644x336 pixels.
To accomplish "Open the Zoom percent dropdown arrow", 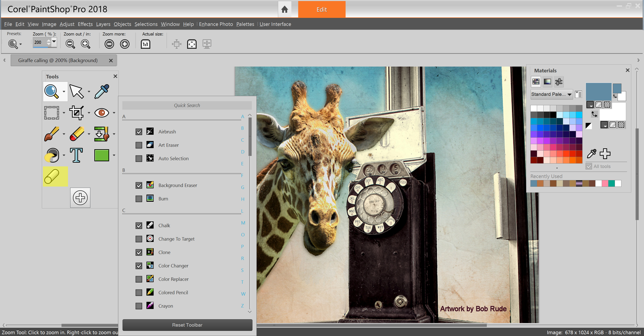I will pyautogui.click(x=54, y=41).
